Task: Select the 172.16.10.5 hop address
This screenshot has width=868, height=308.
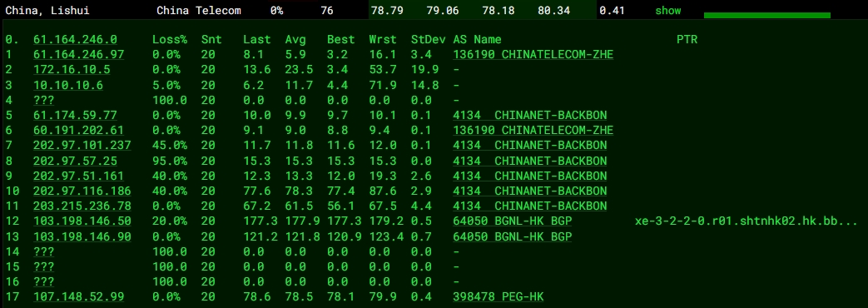Action: pos(72,69)
